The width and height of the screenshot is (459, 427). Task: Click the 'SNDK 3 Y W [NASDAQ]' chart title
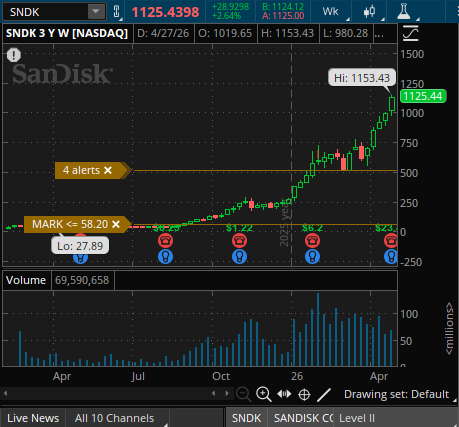pos(67,33)
